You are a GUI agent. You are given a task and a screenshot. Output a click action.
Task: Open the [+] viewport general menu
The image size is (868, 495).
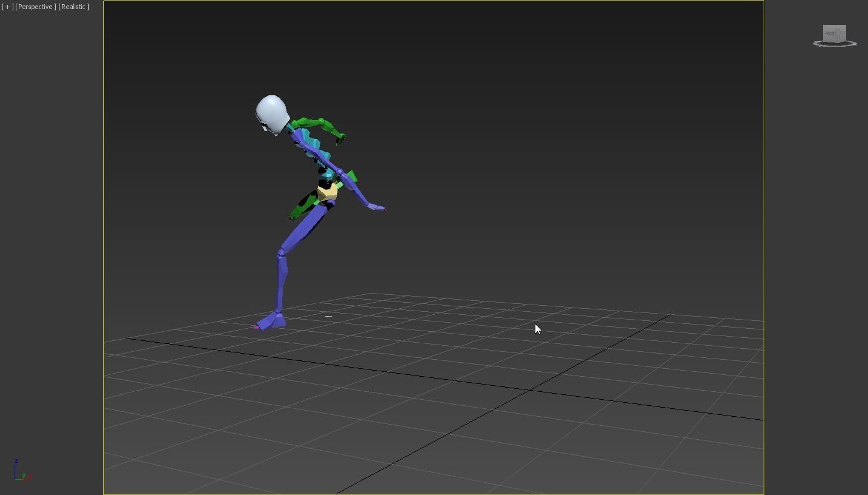[x=7, y=7]
